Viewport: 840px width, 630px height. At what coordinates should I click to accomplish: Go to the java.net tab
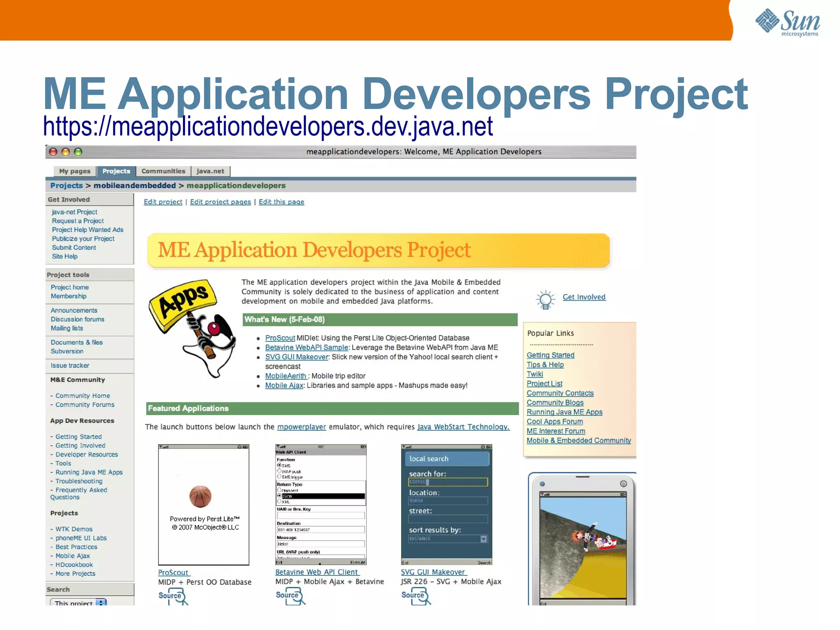point(210,171)
